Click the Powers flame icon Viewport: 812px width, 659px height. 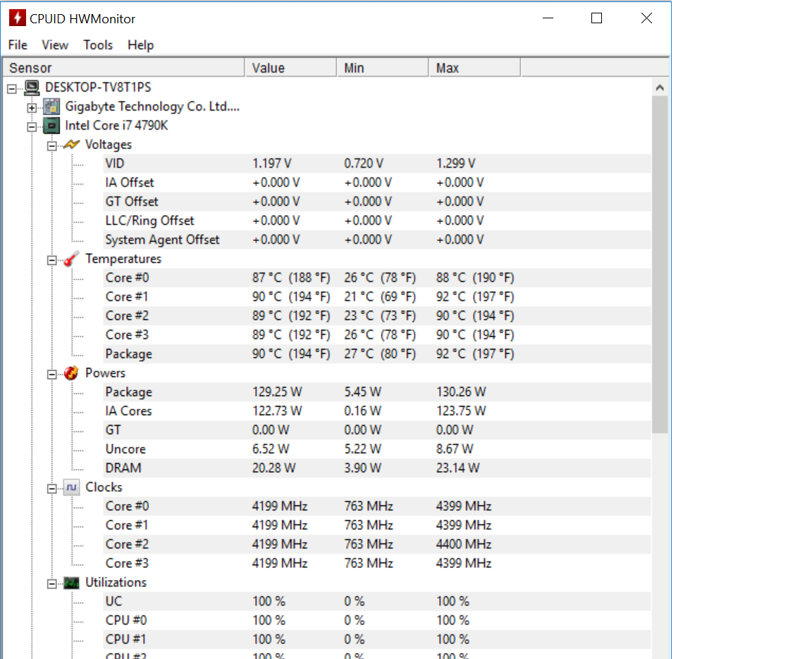tap(71, 374)
